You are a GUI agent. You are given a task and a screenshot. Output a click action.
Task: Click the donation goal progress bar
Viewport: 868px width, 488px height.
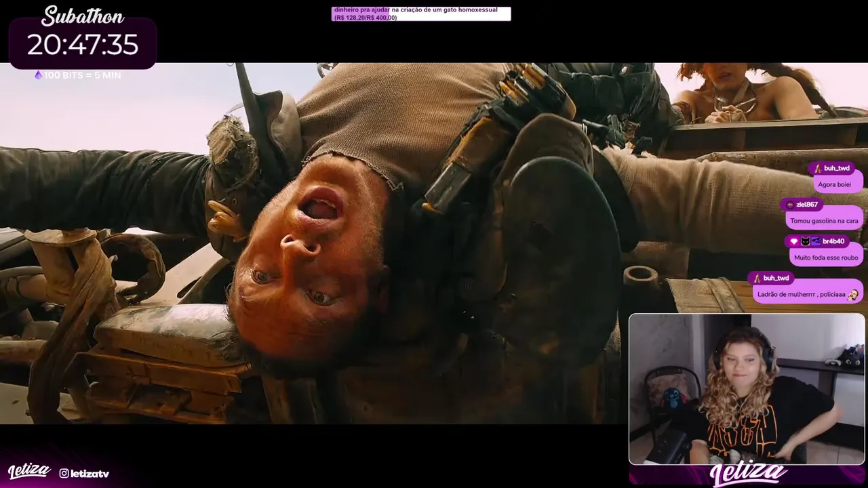coord(421,14)
